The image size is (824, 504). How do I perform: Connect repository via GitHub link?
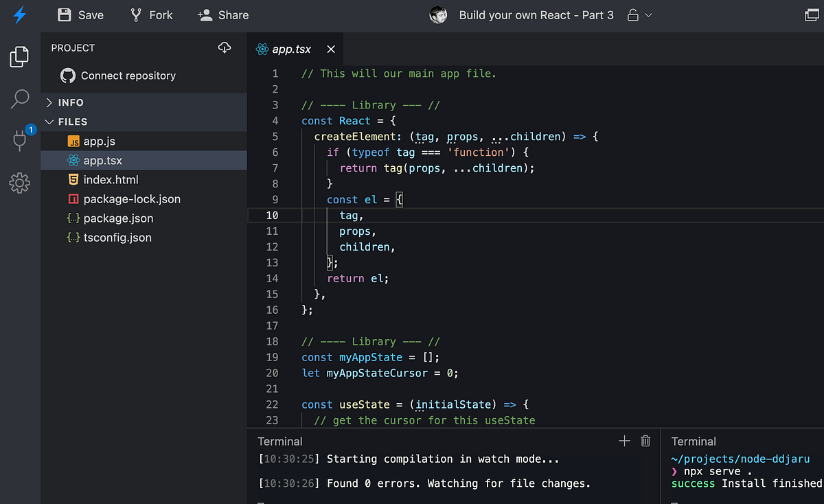[x=118, y=76]
